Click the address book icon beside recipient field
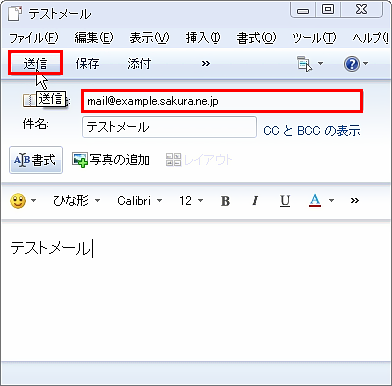The height and width of the screenshot is (386, 392). coord(28,100)
